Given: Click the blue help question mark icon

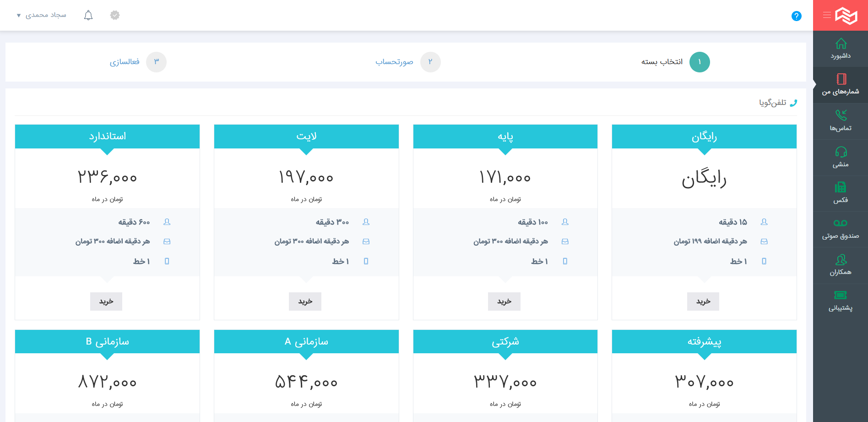Looking at the screenshot, I should click(796, 16).
